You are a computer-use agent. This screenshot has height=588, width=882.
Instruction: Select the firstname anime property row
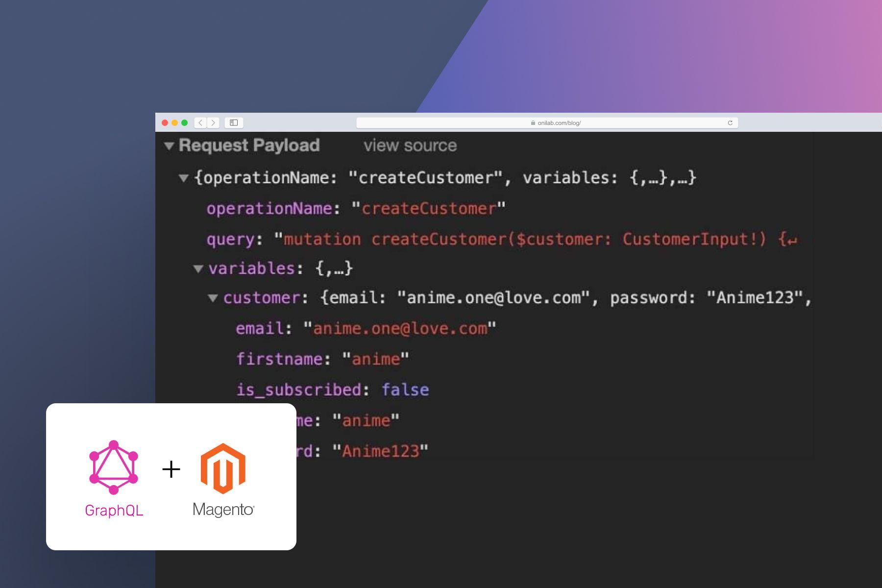click(322, 359)
